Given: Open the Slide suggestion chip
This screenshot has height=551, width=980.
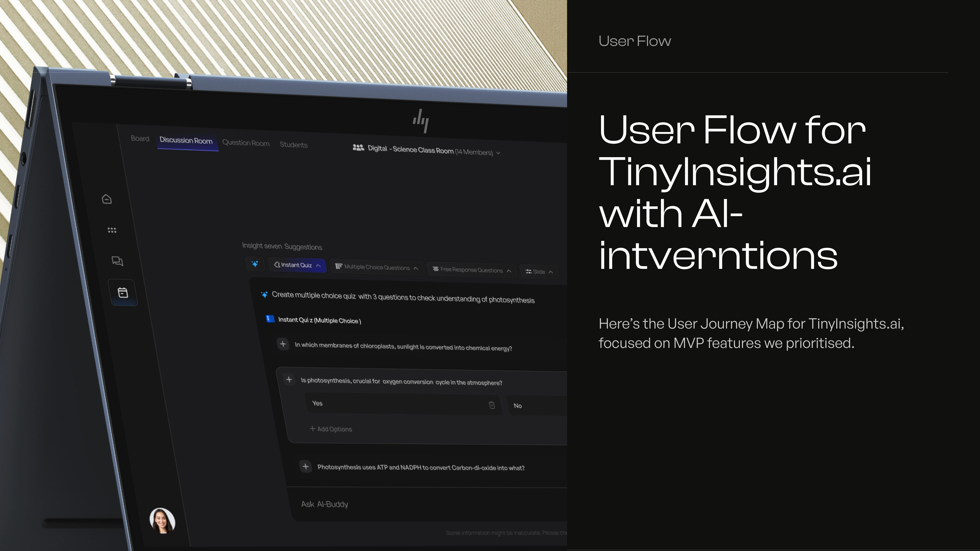Looking at the screenshot, I should pyautogui.click(x=539, y=271).
